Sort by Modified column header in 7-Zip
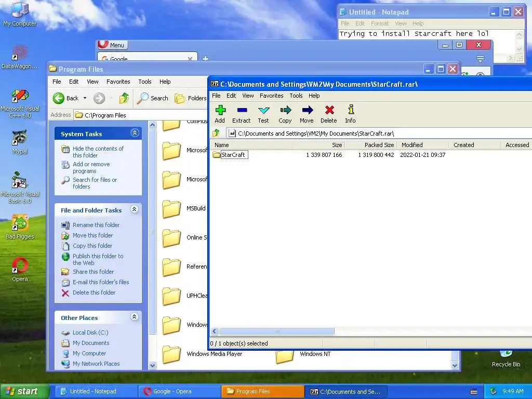The width and height of the screenshot is (532, 399). [x=423, y=145]
